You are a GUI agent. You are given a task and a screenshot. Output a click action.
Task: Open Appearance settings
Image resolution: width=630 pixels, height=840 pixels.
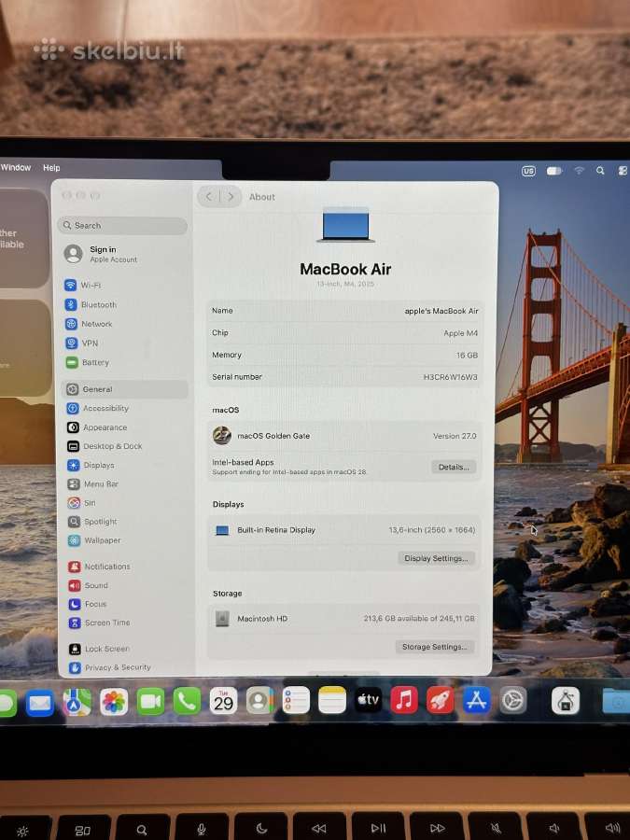click(97, 427)
